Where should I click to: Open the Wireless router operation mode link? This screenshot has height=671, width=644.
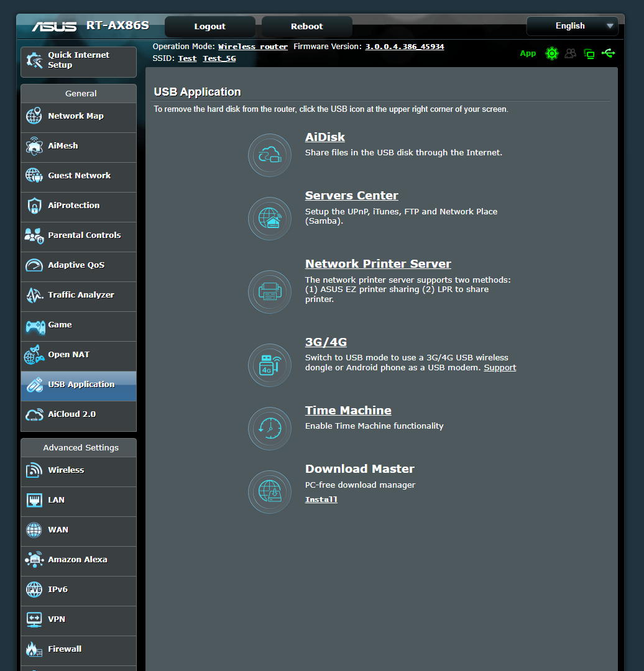[x=252, y=46]
